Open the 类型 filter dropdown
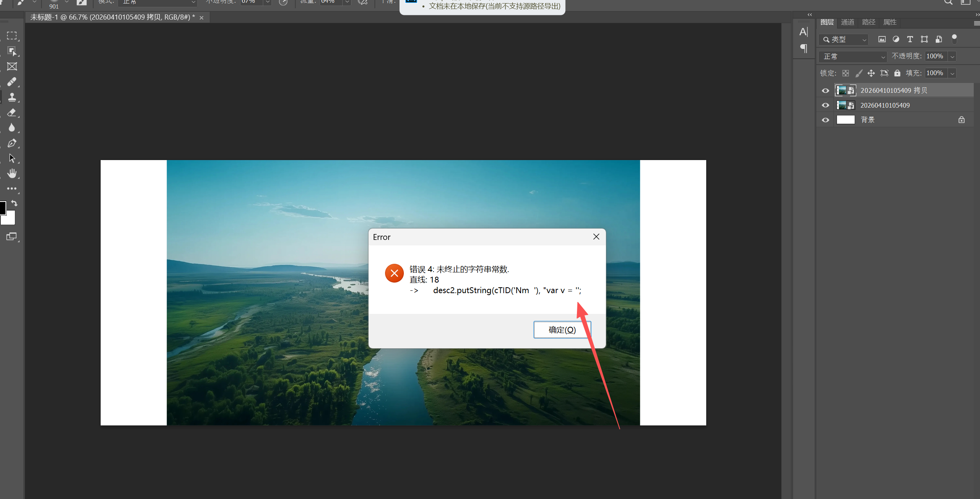Screen dimensions: 980x499 [844, 40]
